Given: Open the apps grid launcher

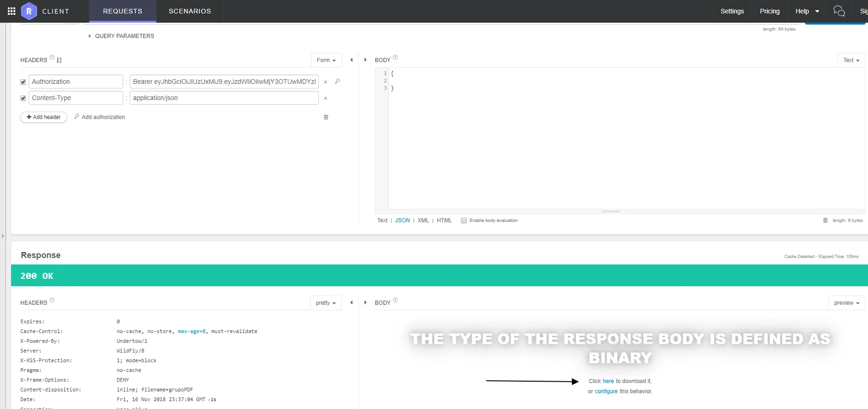Looking at the screenshot, I should click(12, 11).
